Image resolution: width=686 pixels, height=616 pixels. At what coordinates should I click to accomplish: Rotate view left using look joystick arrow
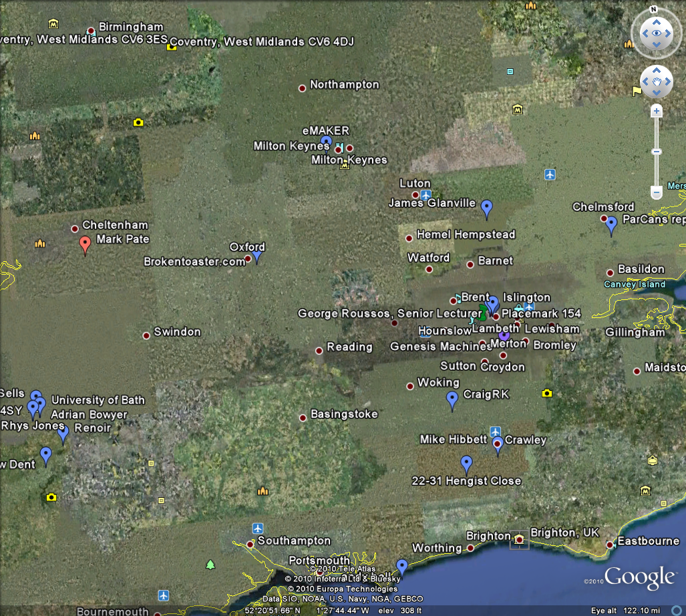[x=644, y=33]
